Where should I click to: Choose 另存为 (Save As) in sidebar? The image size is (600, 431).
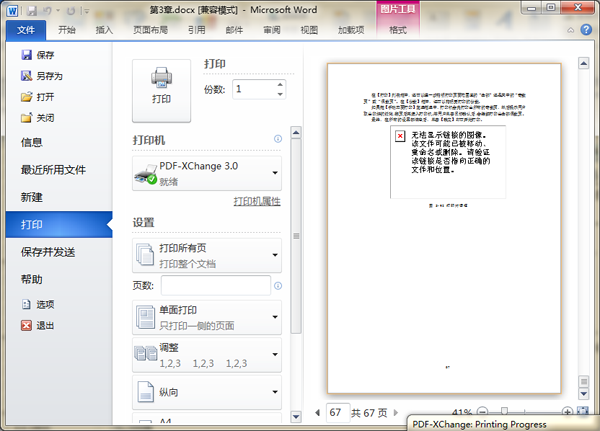coord(42,76)
